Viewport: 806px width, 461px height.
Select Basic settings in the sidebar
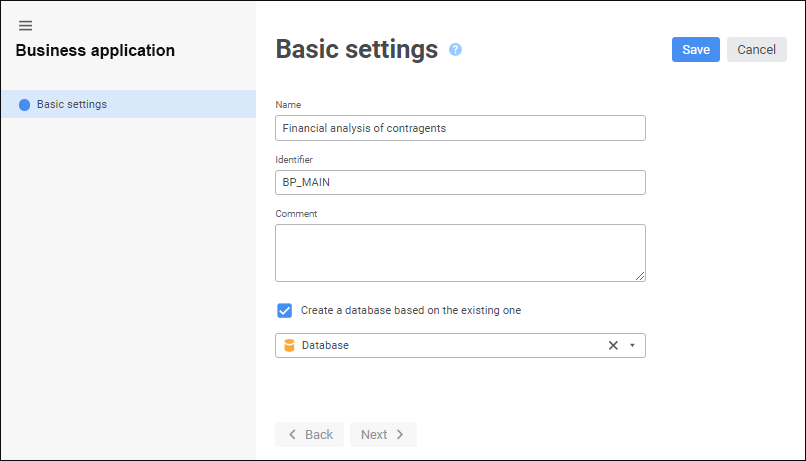pos(72,104)
